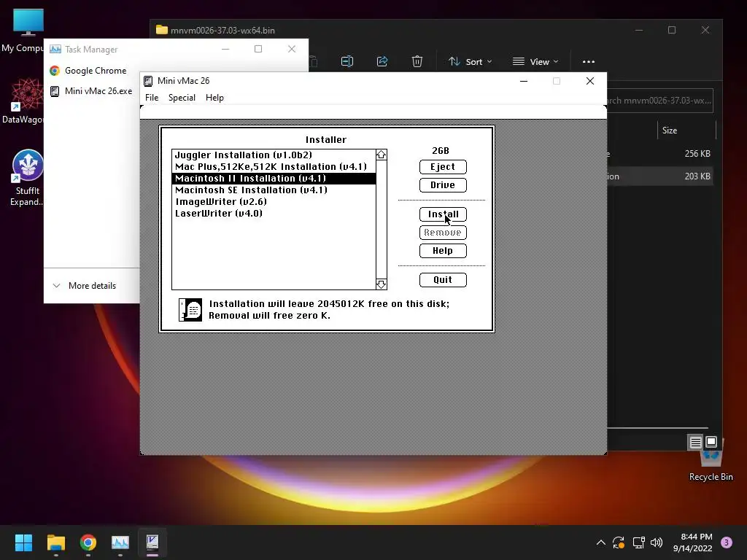Click the Installer list scroll up arrow

[381, 155]
